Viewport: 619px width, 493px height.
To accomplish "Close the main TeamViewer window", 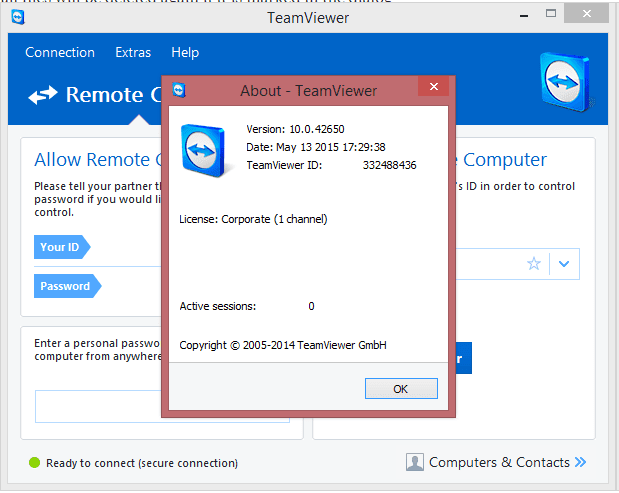I will coord(587,13).
